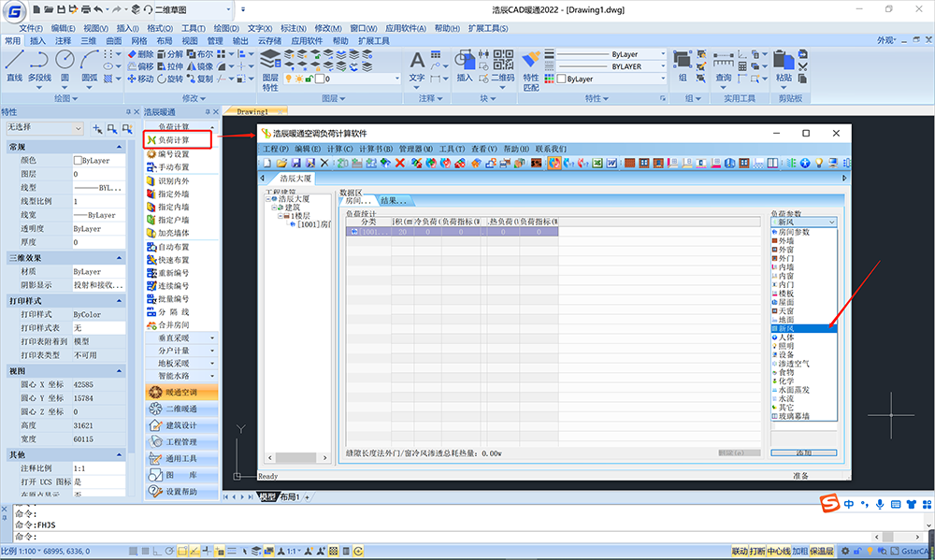935x560 pixels.
Task: Select the 圆弧 arc tool
Action: pyautogui.click(x=90, y=65)
